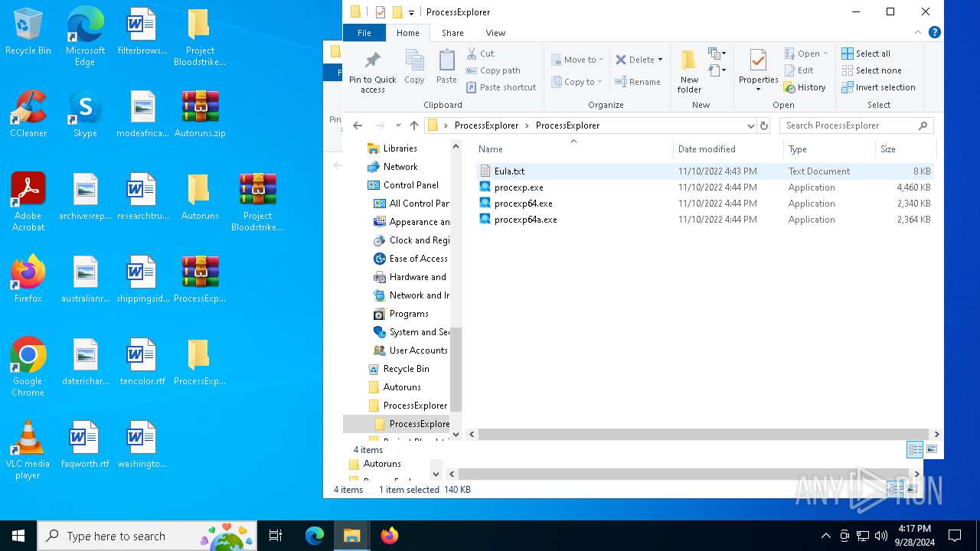Sort files by Size column
Viewport: 980px width, 551px height.
click(x=906, y=149)
